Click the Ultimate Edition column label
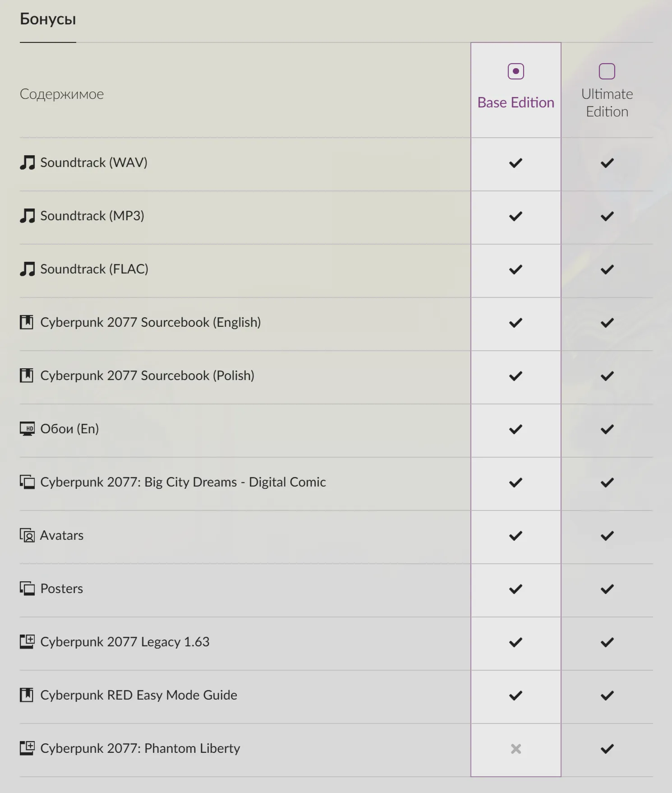 tap(607, 103)
